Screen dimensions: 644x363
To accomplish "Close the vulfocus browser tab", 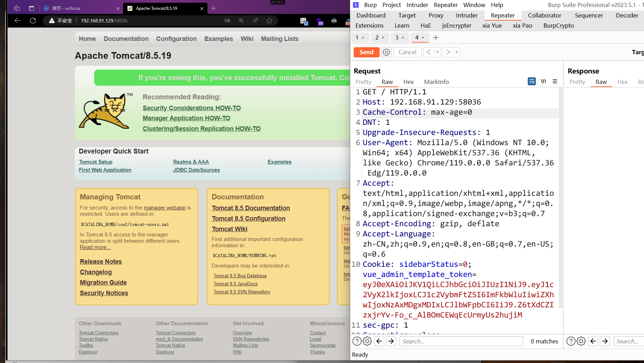I will [118, 8].
